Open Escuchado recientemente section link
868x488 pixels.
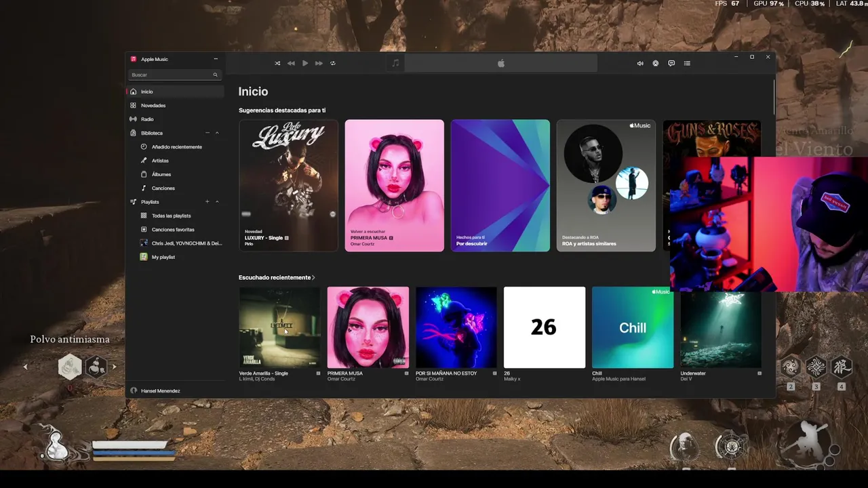(x=277, y=277)
